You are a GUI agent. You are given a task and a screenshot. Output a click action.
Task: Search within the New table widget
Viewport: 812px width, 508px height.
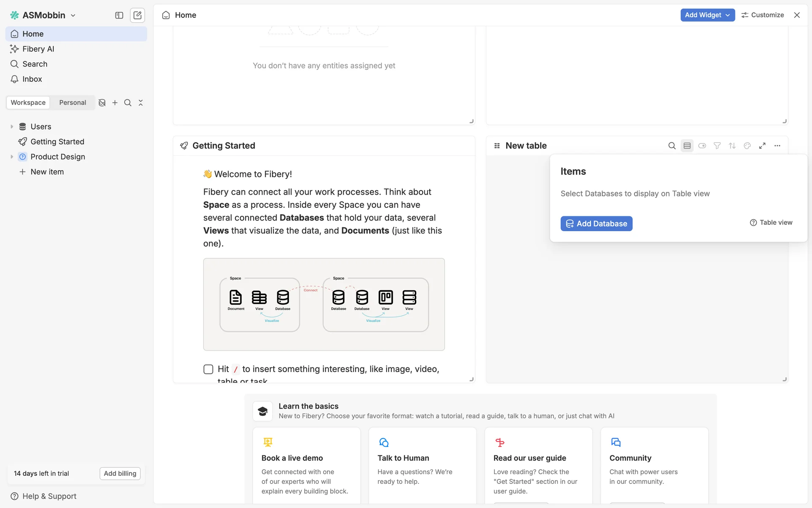point(672,146)
